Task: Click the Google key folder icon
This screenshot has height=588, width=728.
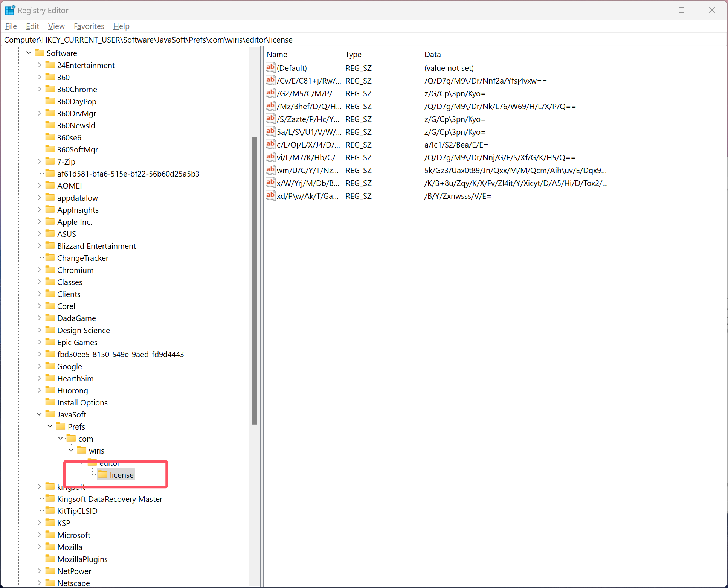Action: [x=50, y=366]
